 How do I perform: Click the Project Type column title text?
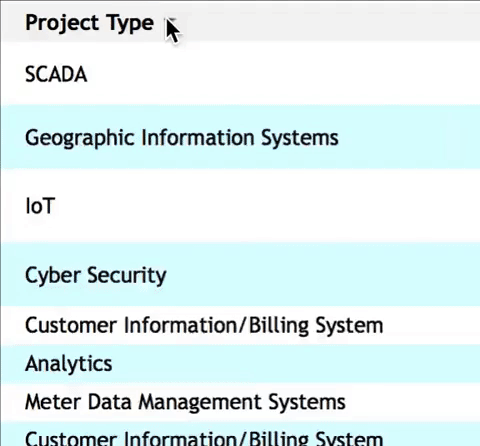pyautogui.click(x=89, y=23)
